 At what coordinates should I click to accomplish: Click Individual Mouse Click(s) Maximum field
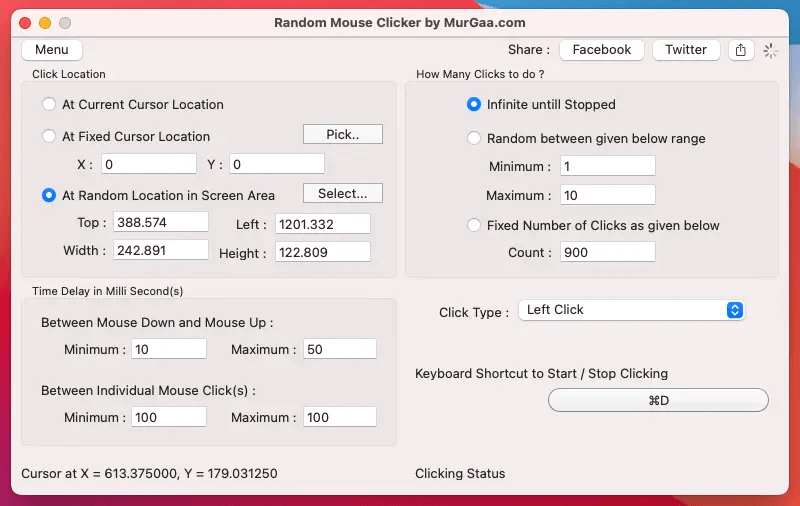[340, 417]
